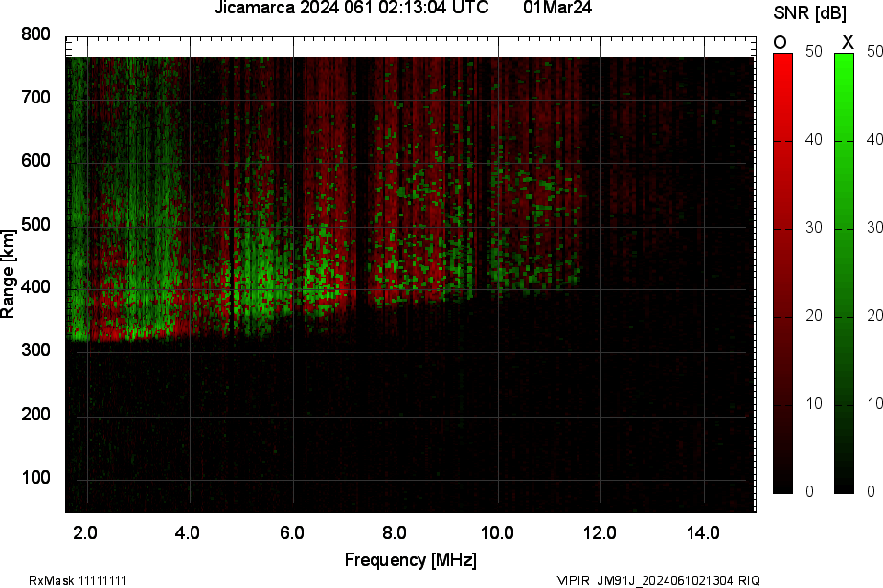Click the Jicamarca timestamp title text

pyautogui.click(x=354, y=9)
